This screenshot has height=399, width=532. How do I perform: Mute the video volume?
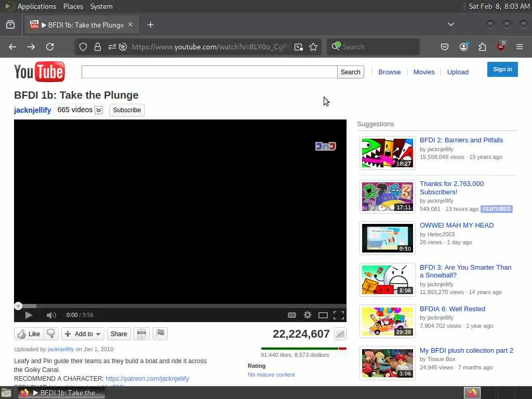(x=51, y=315)
